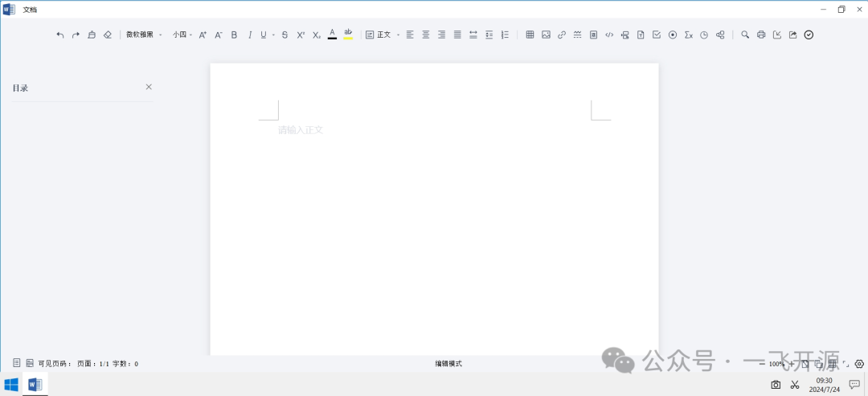
Task: Insert an image from the toolbar
Action: click(x=546, y=35)
